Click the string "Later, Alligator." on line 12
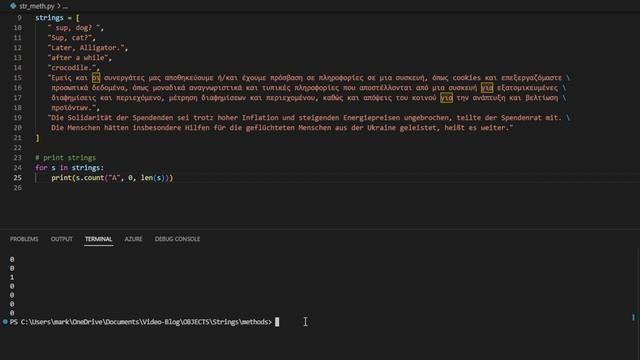The image size is (640, 360). [x=86, y=48]
